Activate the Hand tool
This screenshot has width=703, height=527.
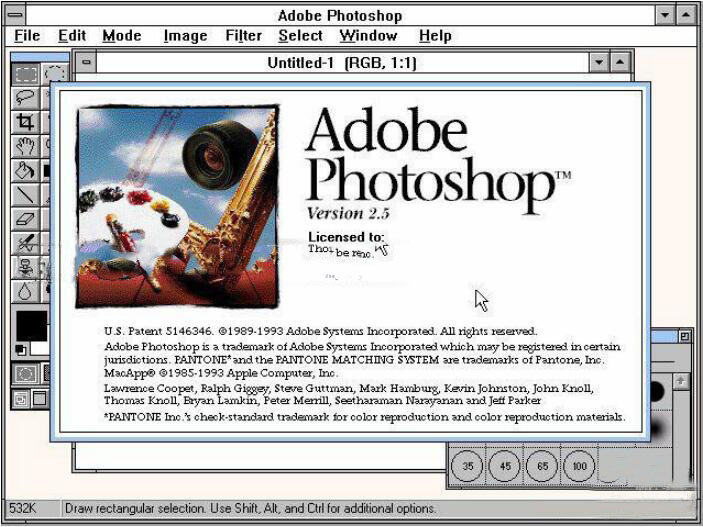point(26,146)
